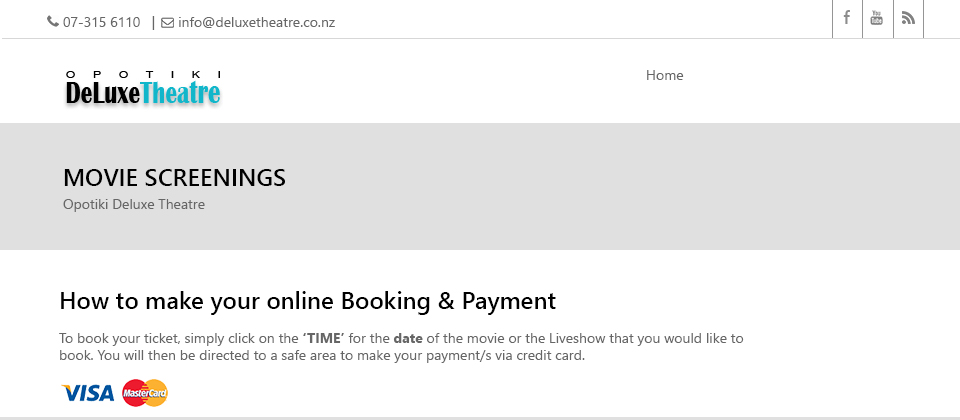Image resolution: width=960 pixels, height=420 pixels.
Task: Click the RSS feed icon
Action: pyautogui.click(x=908, y=18)
